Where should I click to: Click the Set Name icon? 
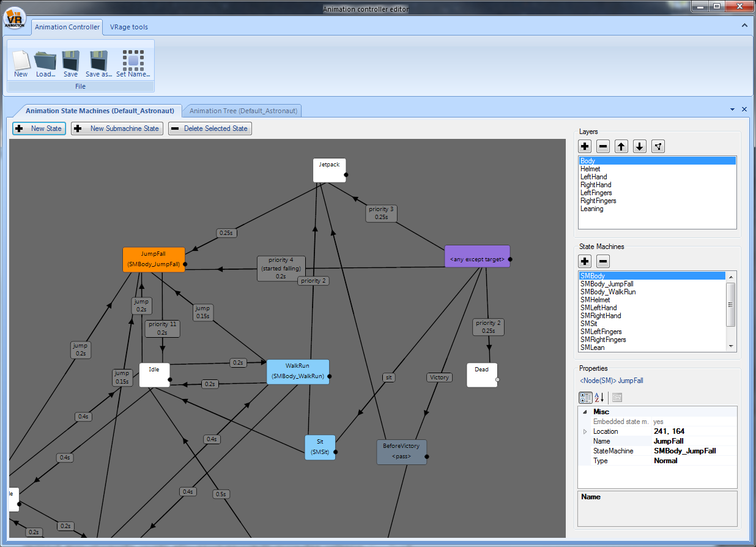(x=133, y=61)
